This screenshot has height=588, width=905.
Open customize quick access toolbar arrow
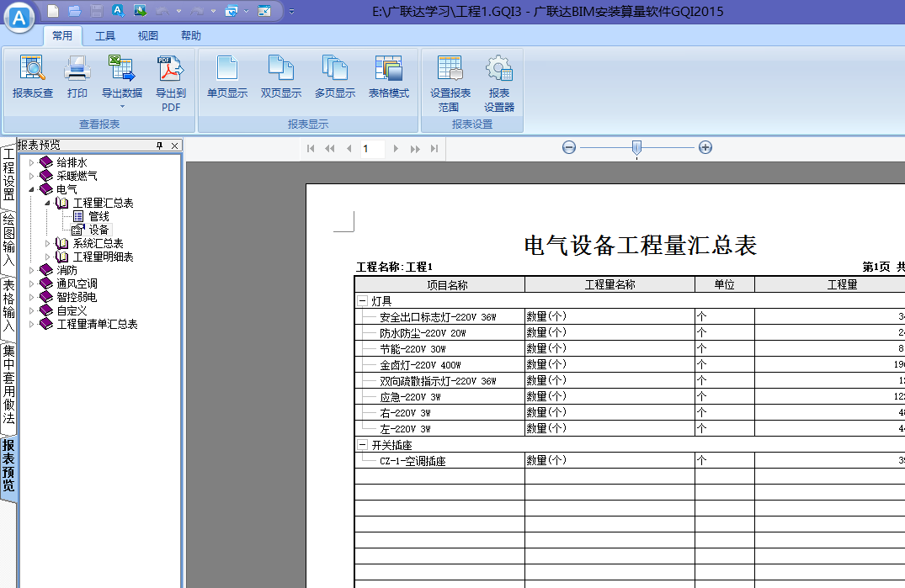tap(291, 11)
